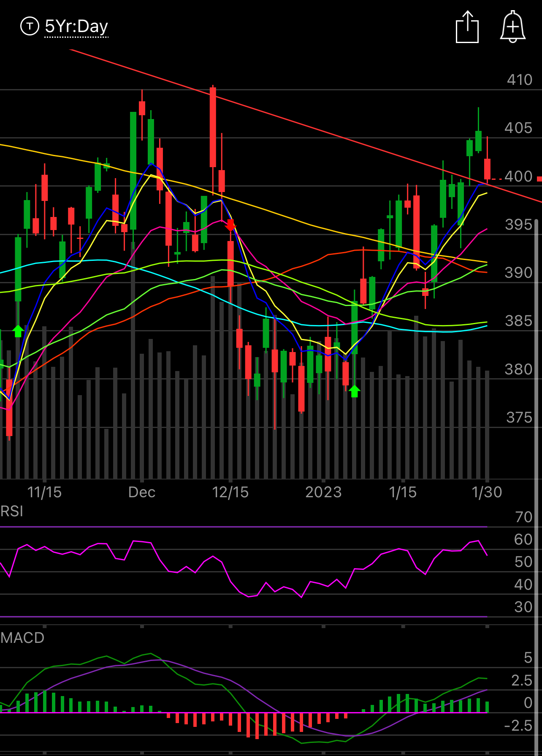The width and height of the screenshot is (542, 756).
Task: Tap the 390 price axis label
Action: 519,272
